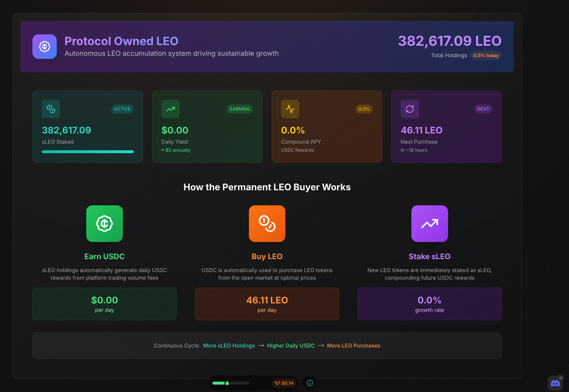The width and height of the screenshot is (569, 392).
Task: Click the More LEO Purchases link
Action: [x=353, y=345]
